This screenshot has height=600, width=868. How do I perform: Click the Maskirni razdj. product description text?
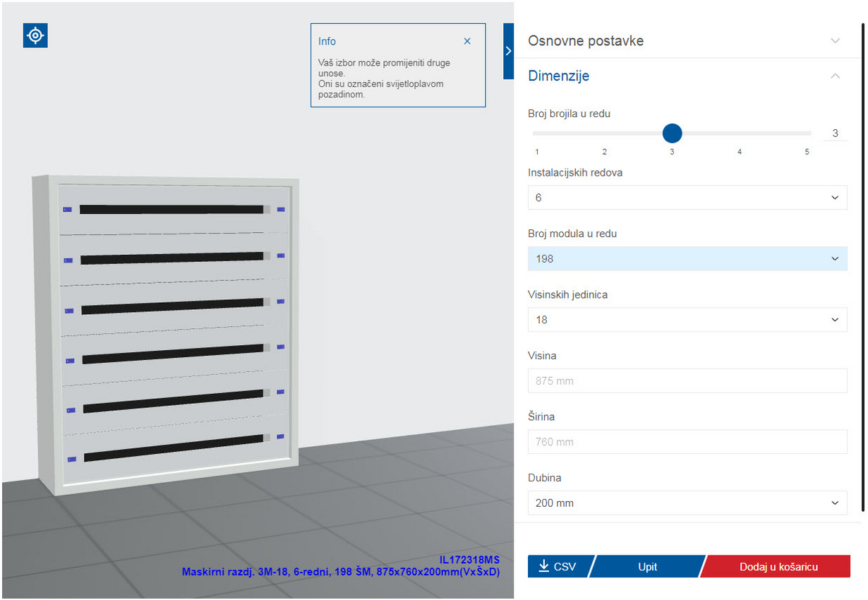pos(341,572)
